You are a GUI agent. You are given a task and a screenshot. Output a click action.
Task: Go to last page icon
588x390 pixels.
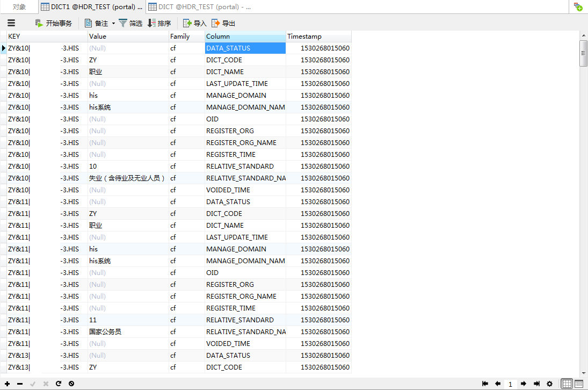click(x=536, y=384)
